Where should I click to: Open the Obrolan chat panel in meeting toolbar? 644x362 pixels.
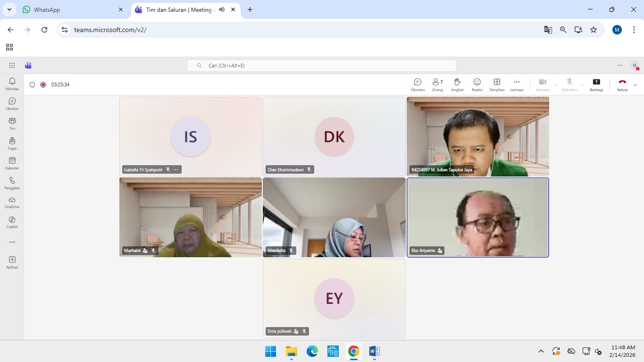(418, 84)
